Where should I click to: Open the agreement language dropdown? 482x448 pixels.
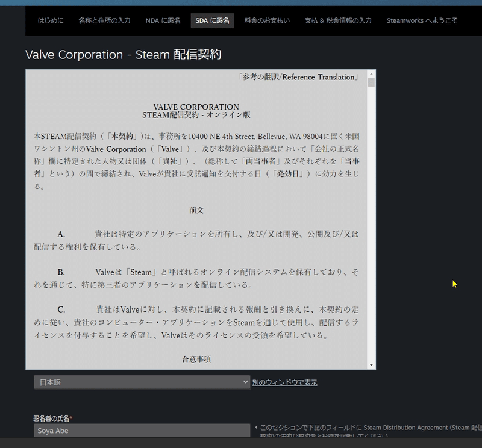142,381
